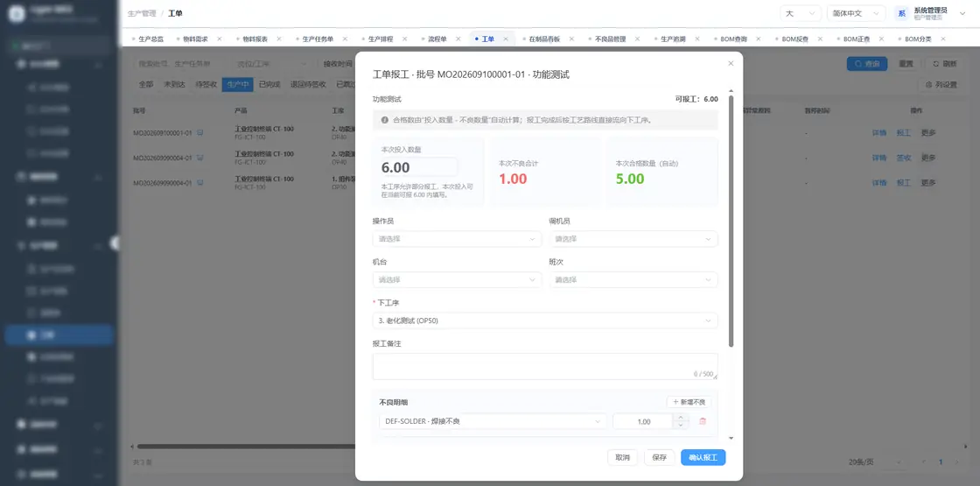Screen dimensions: 980x486
Task: Open 列设置 column settings
Action: 941,84
